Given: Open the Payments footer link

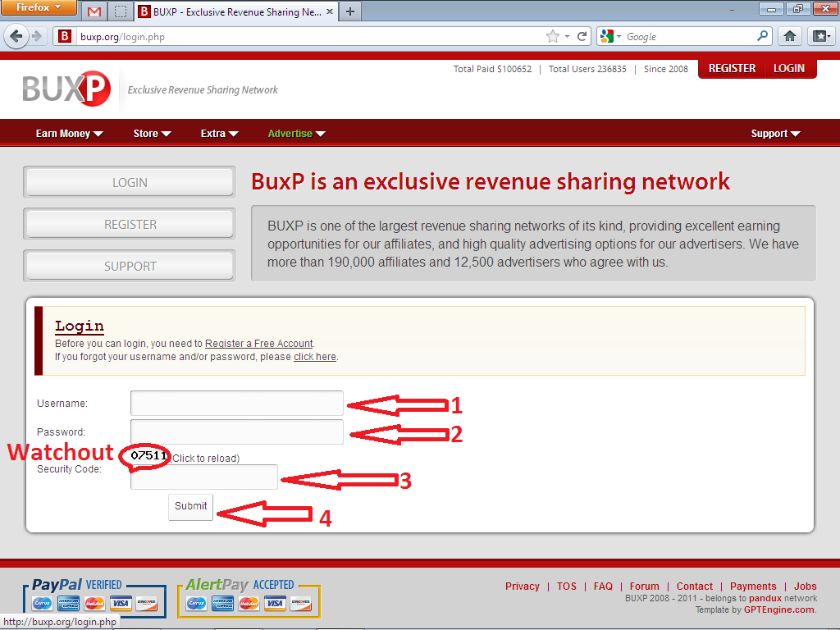Looking at the screenshot, I should tap(753, 586).
